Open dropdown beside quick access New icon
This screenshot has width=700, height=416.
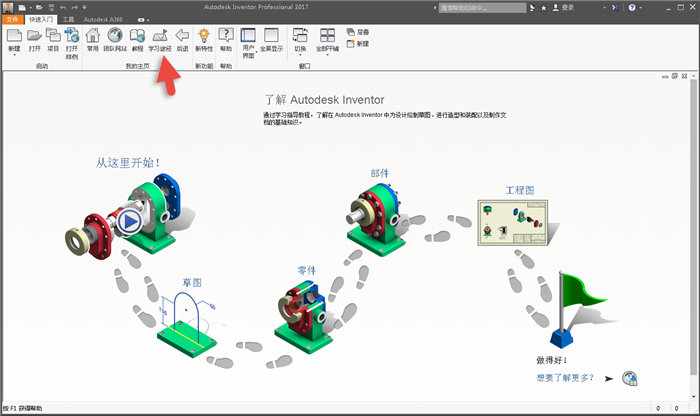click(30, 8)
